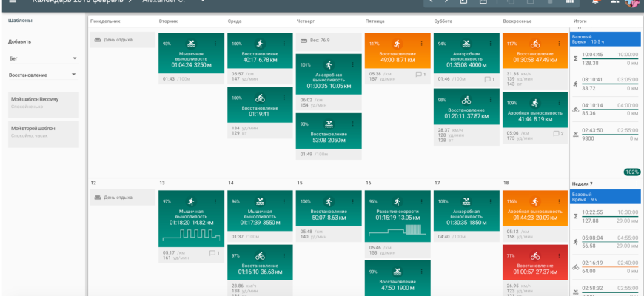Screen dimensions: 644x296
Task: Click the Итоги column header
Action: click(580, 21)
